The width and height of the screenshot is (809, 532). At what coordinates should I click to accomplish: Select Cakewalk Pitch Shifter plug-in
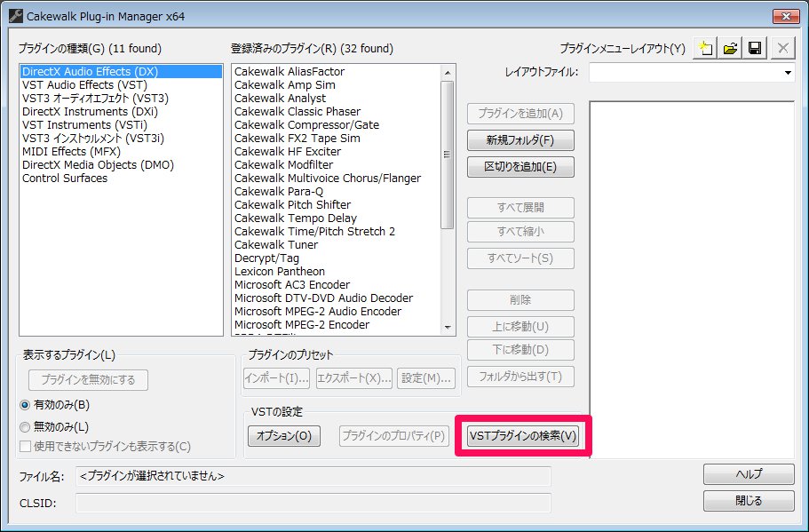point(337,205)
